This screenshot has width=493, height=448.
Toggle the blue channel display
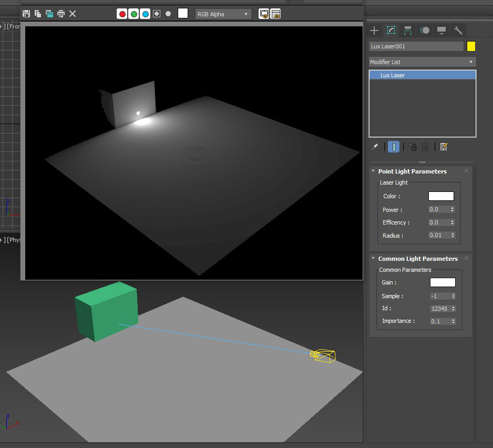[145, 14]
